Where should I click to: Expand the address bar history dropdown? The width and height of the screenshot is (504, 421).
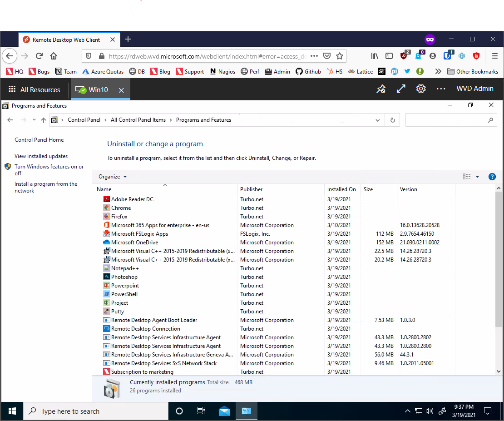[378, 120]
